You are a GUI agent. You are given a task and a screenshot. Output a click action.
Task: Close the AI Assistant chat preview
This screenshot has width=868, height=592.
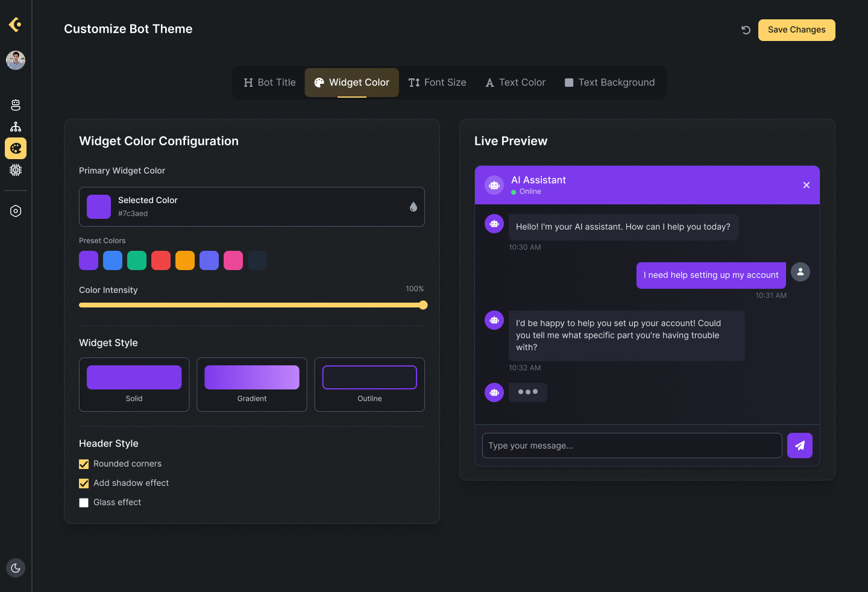coord(807,185)
